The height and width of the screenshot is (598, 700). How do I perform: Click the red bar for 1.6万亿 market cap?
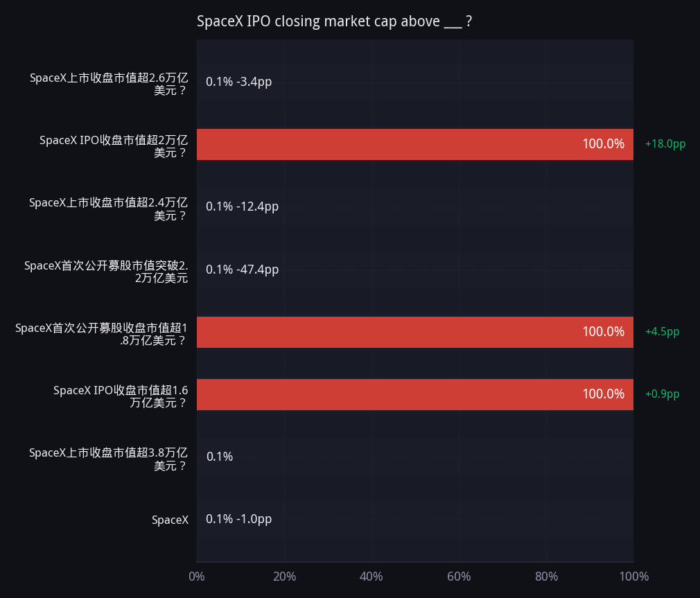click(414, 394)
